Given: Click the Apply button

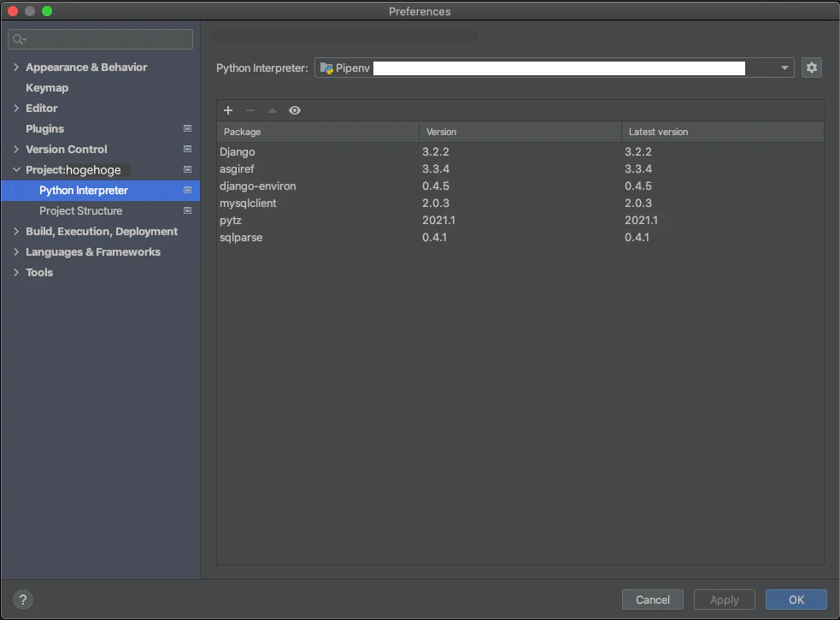Looking at the screenshot, I should (x=725, y=599).
